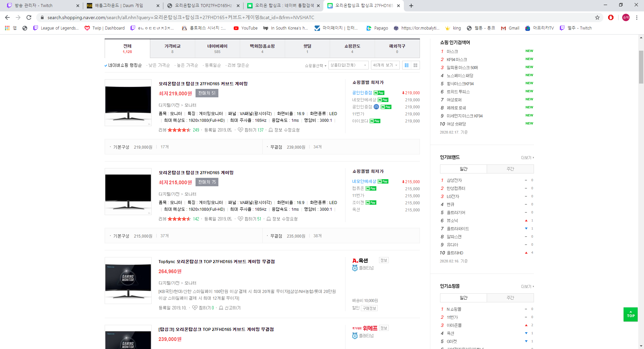Click the 정보 수정요청 link under review 249
Screen dimensions: 644x349
click(x=284, y=130)
